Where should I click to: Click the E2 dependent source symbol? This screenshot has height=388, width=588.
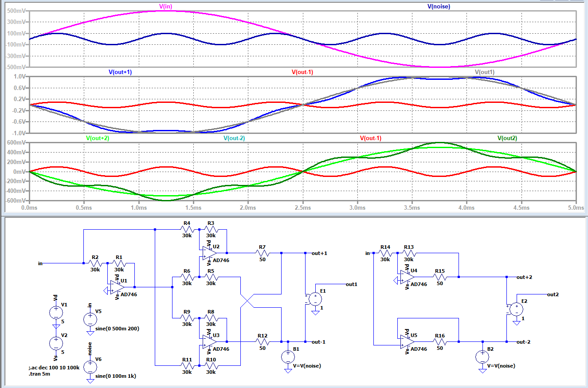pyautogui.click(x=517, y=309)
